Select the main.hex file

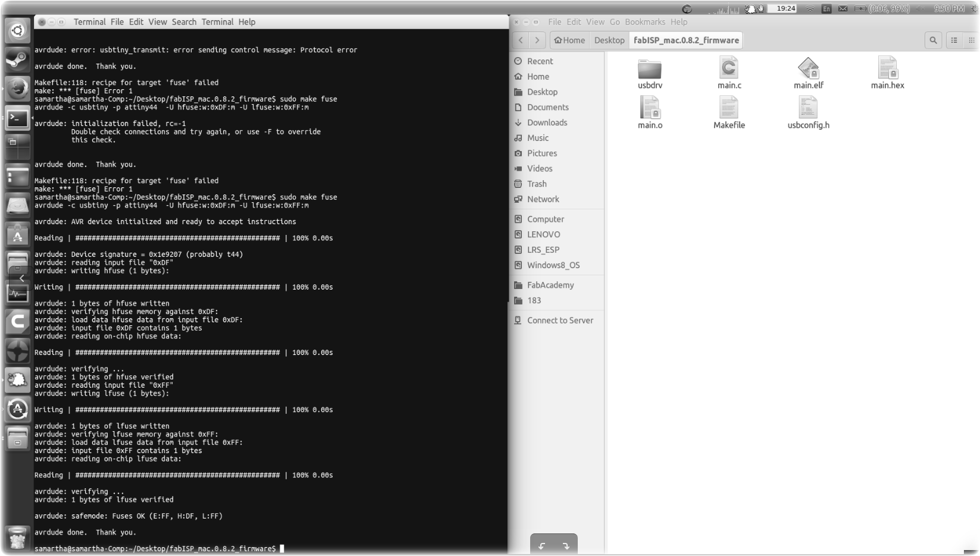click(887, 74)
